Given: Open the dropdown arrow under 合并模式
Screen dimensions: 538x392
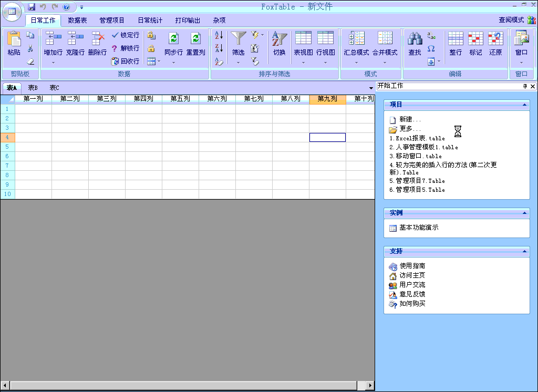Looking at the screenshot, I should click(x=385, y=63).
